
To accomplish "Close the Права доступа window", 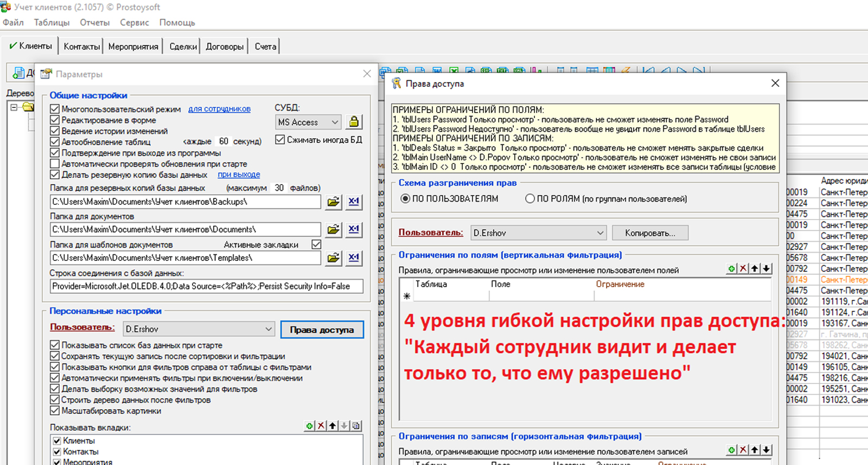I will coord(775,83).
